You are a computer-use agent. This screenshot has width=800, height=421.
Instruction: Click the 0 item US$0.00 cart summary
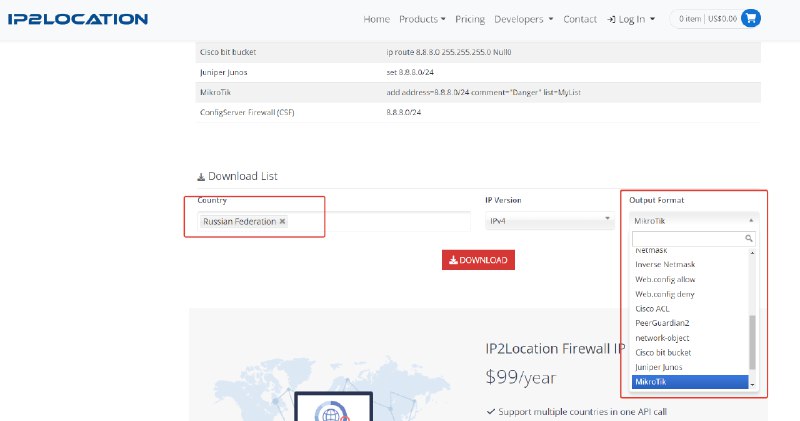(707, 19)
